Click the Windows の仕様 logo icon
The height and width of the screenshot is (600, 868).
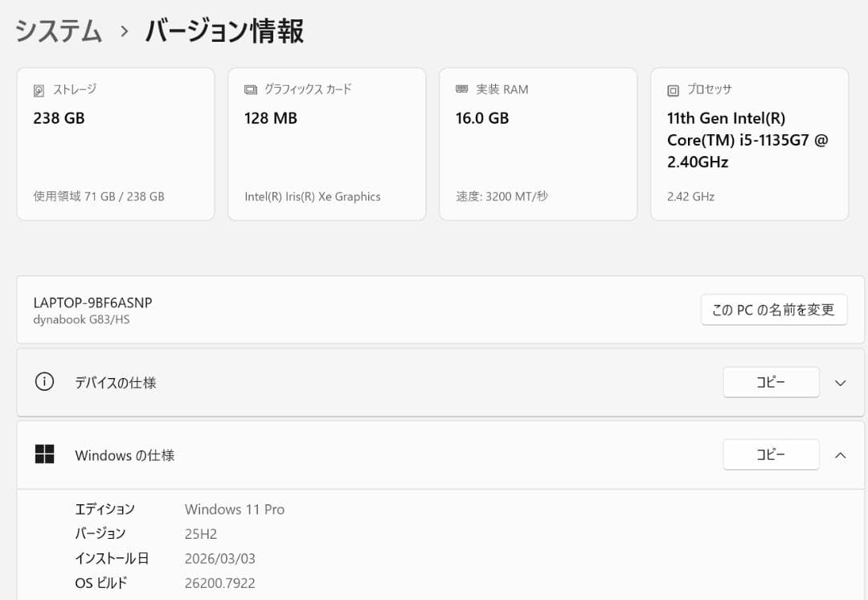click(44, 454)
